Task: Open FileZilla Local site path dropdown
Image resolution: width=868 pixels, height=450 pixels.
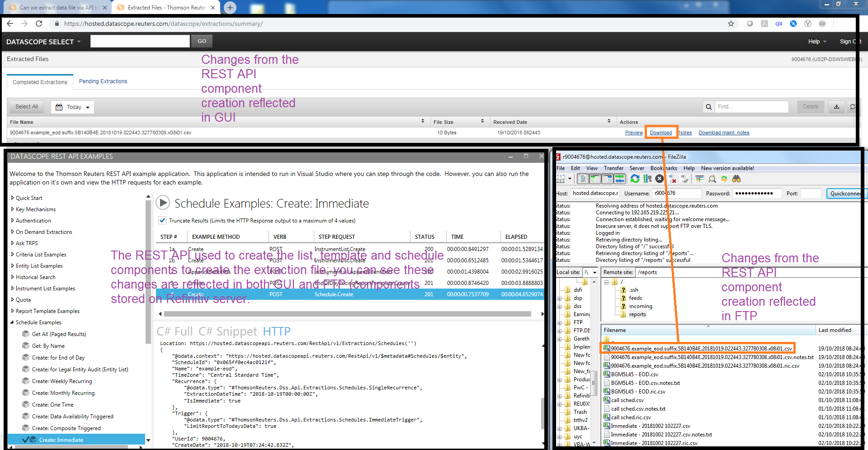Action: coord(594,272)
